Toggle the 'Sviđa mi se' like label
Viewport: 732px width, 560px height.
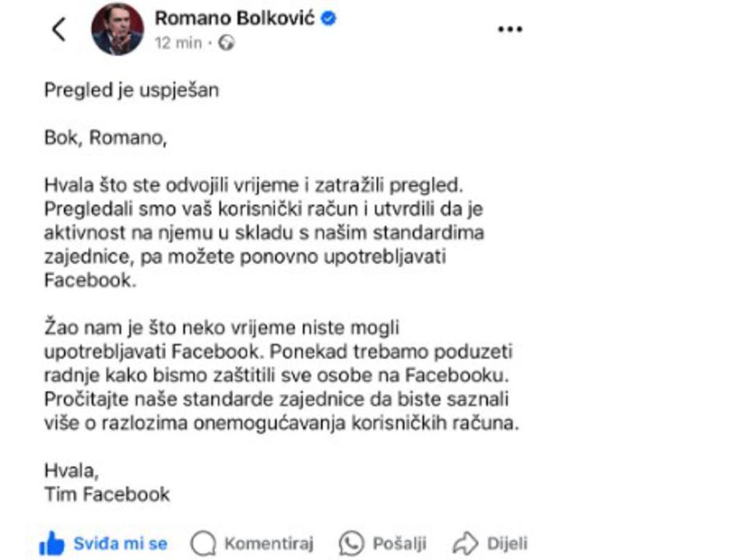click(x=120, y=543)
